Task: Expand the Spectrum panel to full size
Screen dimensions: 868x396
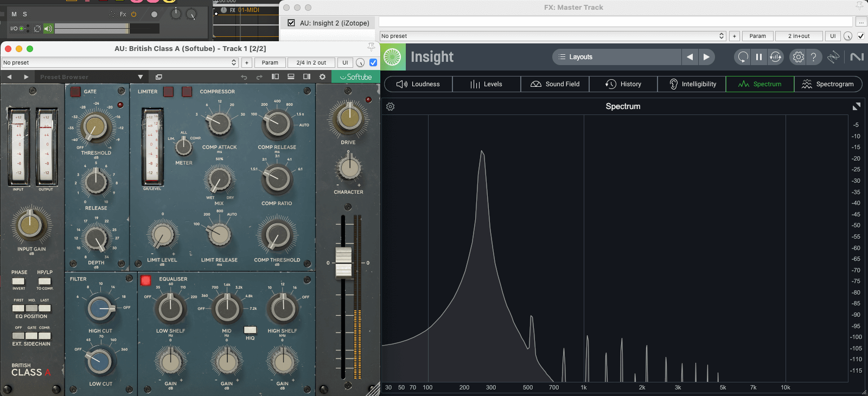Action: (x=856, y=107)
